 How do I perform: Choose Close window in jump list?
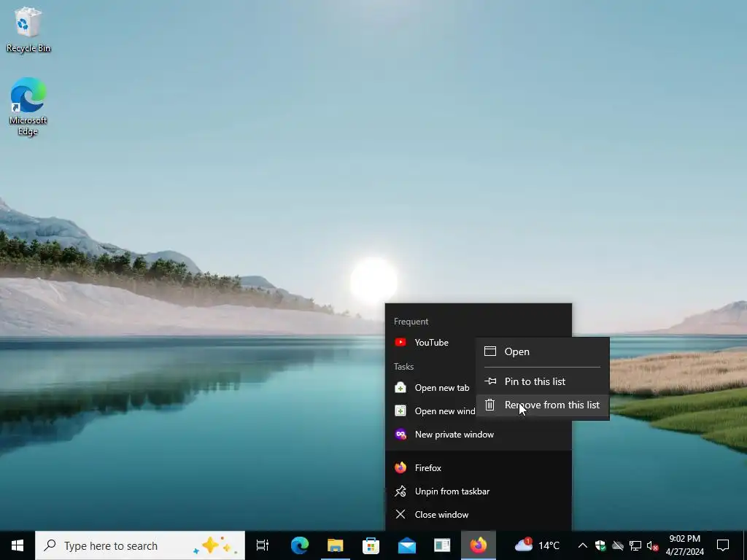pyautogui.click(x=479, y=515)
